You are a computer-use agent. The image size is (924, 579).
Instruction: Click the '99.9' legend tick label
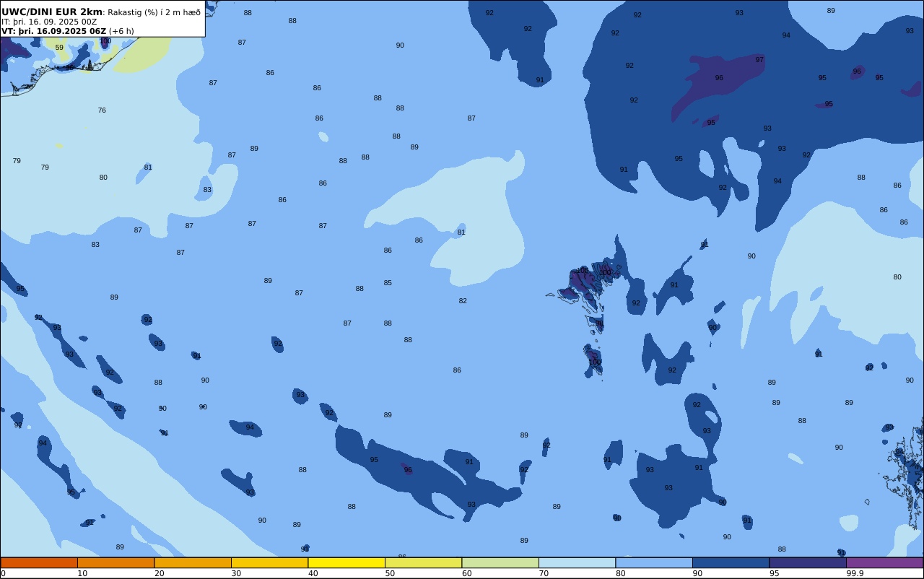[x=855, y=573]
